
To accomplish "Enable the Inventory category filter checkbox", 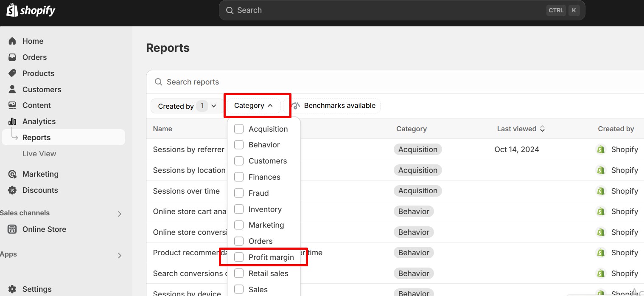I will click(239, 209).
